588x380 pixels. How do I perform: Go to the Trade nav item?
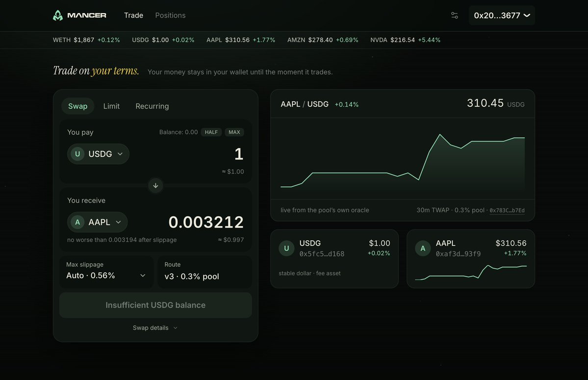point(133,15)
